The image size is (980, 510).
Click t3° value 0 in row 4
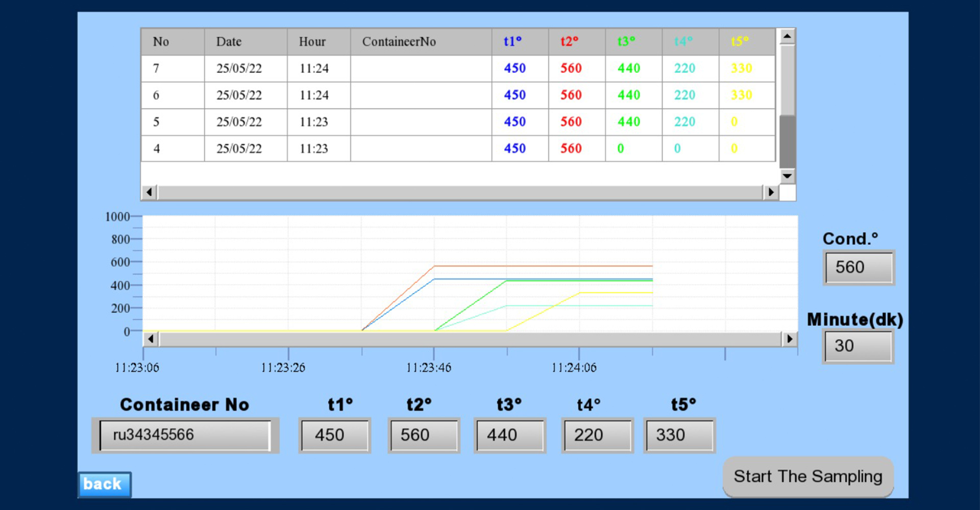point(633,149)
